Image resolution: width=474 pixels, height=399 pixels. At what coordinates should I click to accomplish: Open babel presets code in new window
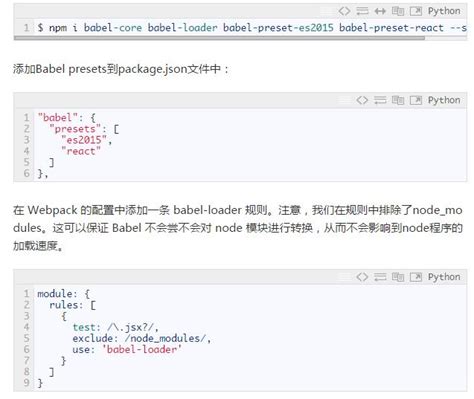tap(416, 100)
